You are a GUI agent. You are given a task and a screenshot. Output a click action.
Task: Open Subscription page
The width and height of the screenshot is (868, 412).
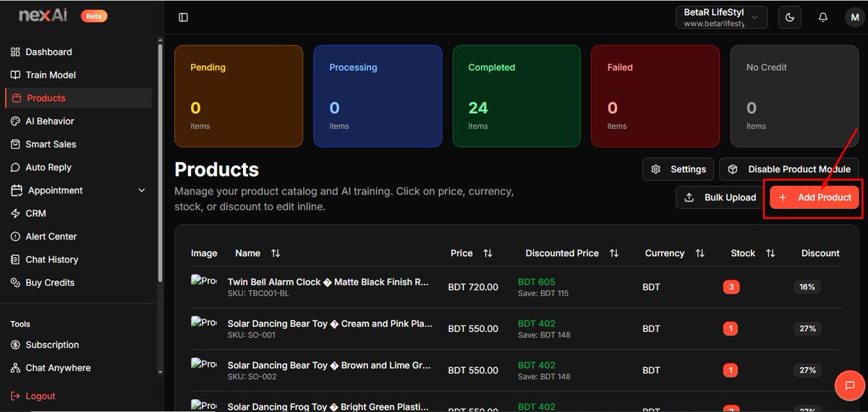[78, 346]
